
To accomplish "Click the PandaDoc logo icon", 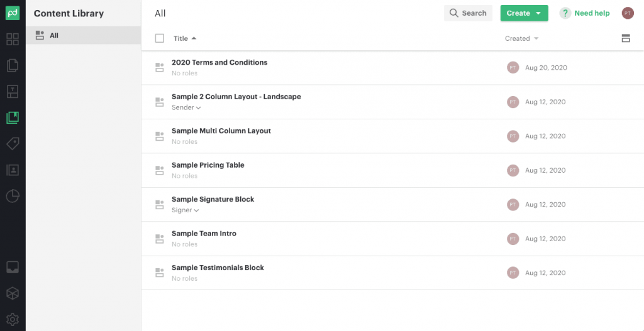I will pyautogui.click(x=13, y=13).
